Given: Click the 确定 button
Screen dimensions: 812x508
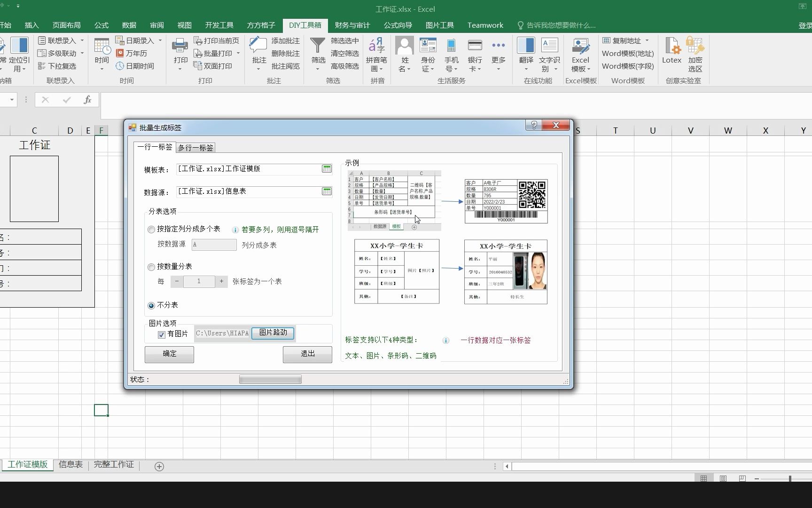Looking at the screenshot, I should click(x=169, y=354).
